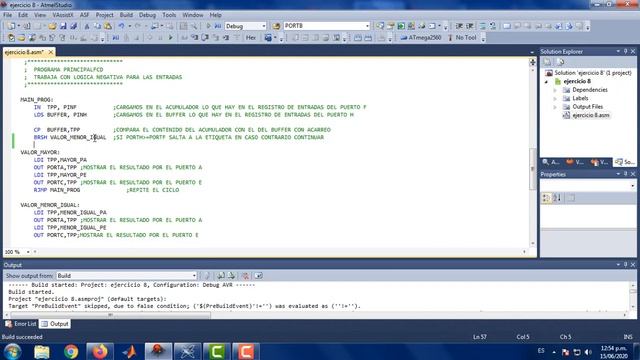The height and width of the screenshot is (360, 640).
Task: Open the Help menu
Action: [x=216, y=15]
